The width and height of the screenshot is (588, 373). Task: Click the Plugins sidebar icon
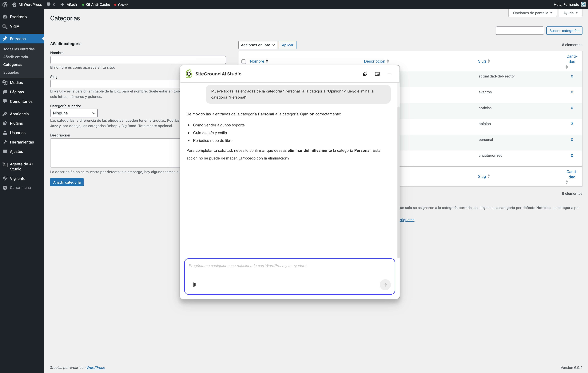5,123
